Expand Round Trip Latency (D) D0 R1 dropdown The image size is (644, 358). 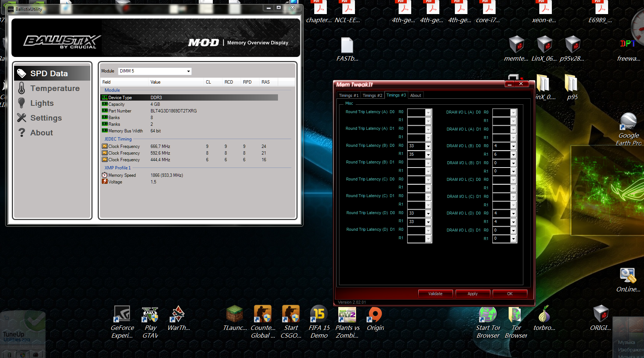(428, 222)
